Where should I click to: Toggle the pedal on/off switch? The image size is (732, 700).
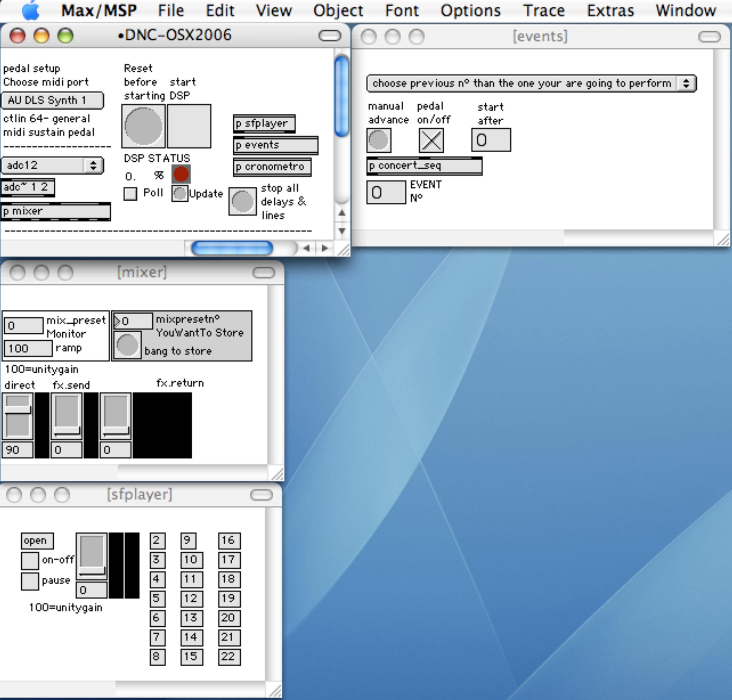click(x=431, y=140)
